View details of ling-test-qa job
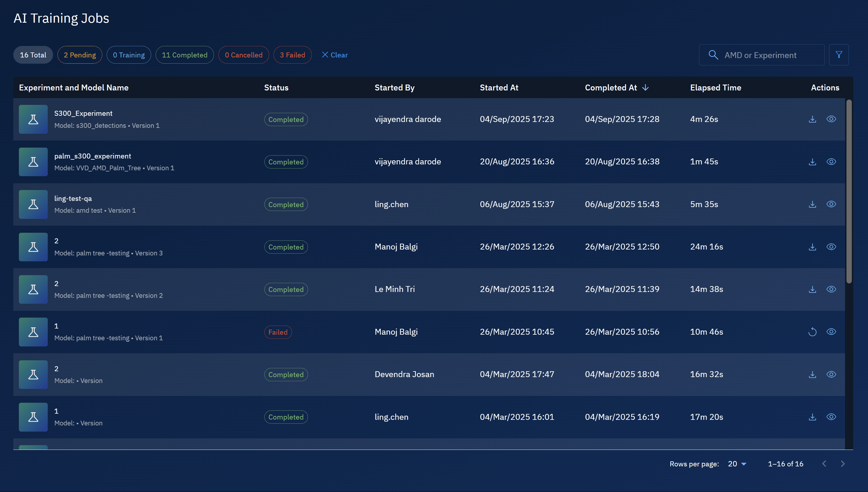Image resolution: width=868 pixels, height=492 pixels. (831, 204)
